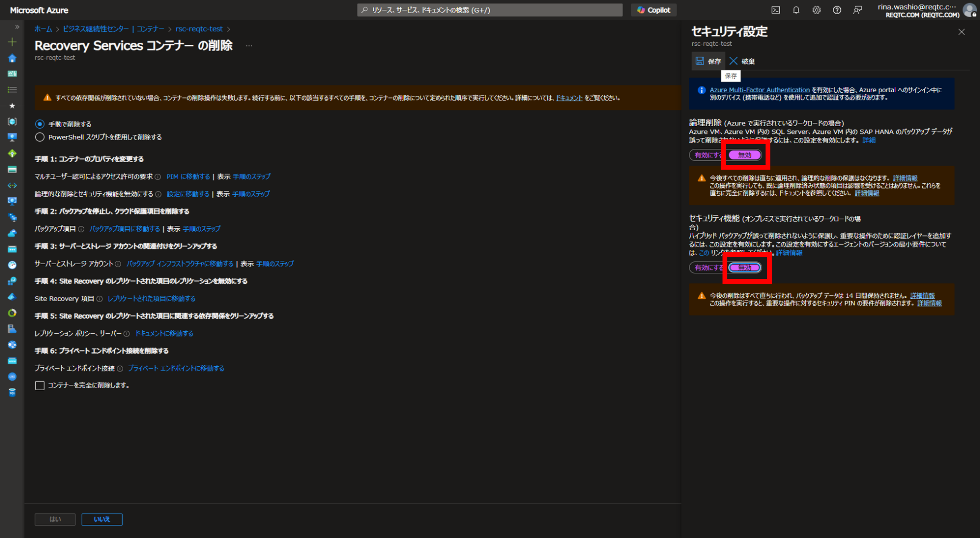This screenshot has width=980, height=538.
Task: Click the green plus Create a resource icon
Action: pos(12,42)
